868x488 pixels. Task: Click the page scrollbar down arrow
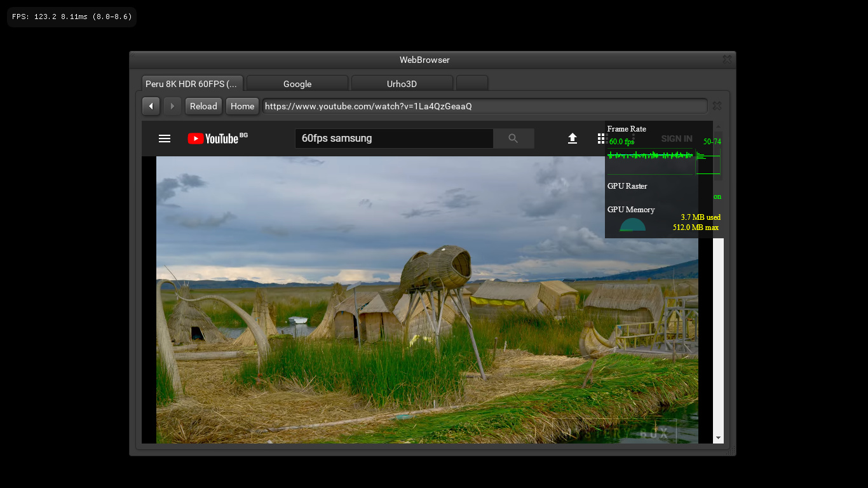[x=719, y=438]
